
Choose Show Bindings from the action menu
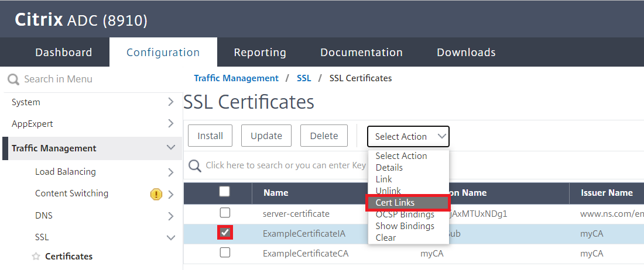(x=408, y=226)
